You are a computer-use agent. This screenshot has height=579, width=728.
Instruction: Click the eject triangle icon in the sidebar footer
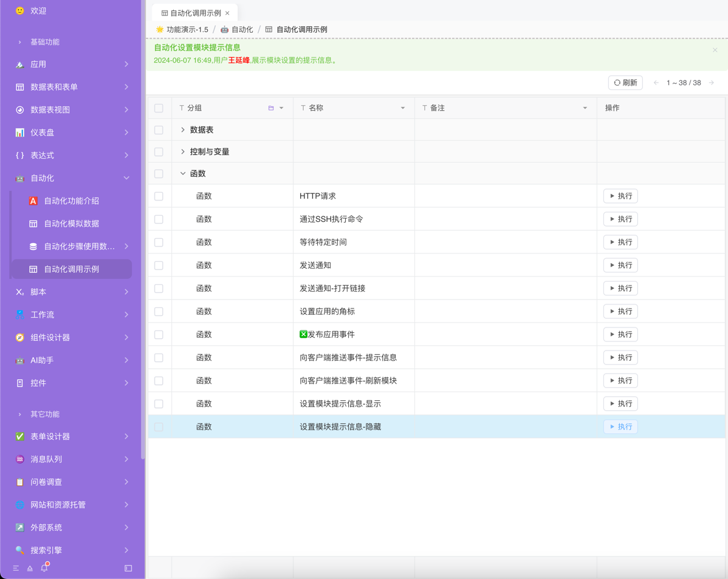pyautogui.click(x=29, y=568)
